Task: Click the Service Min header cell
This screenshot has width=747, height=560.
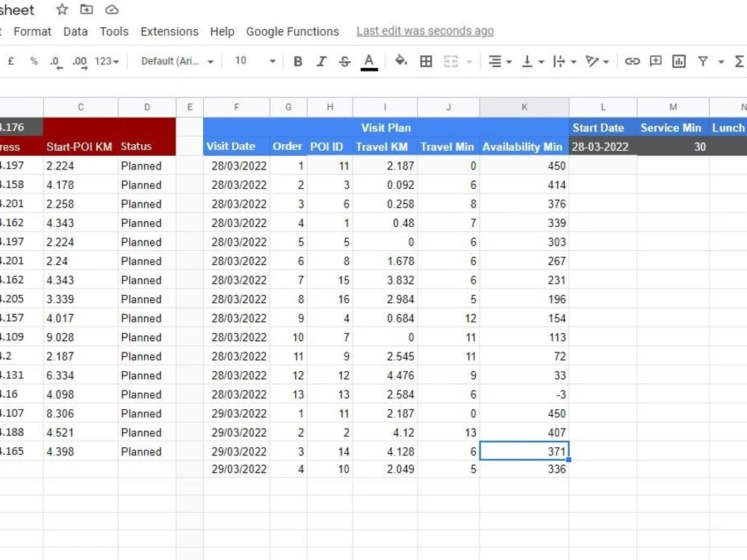Action: coord(673,128)
